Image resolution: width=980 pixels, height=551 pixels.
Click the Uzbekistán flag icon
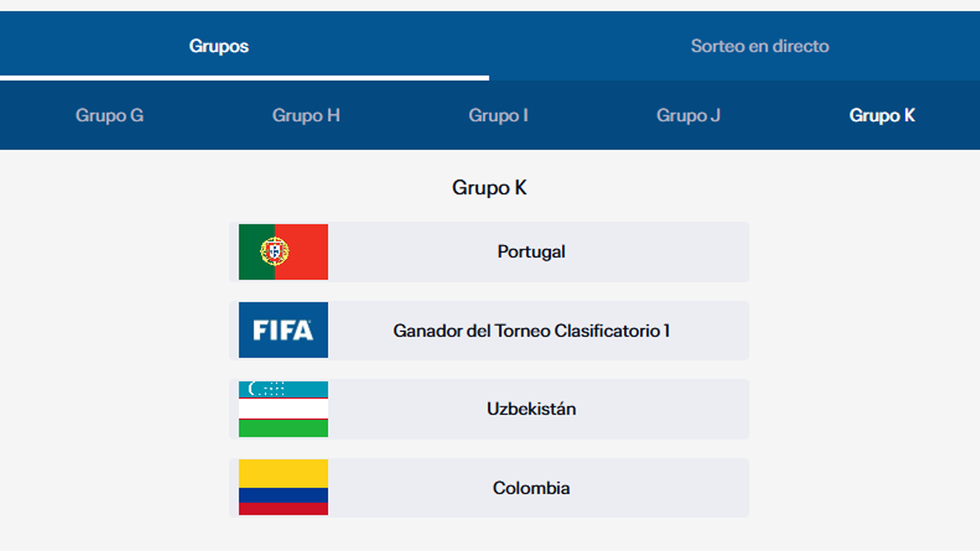[x=283, y=409]
